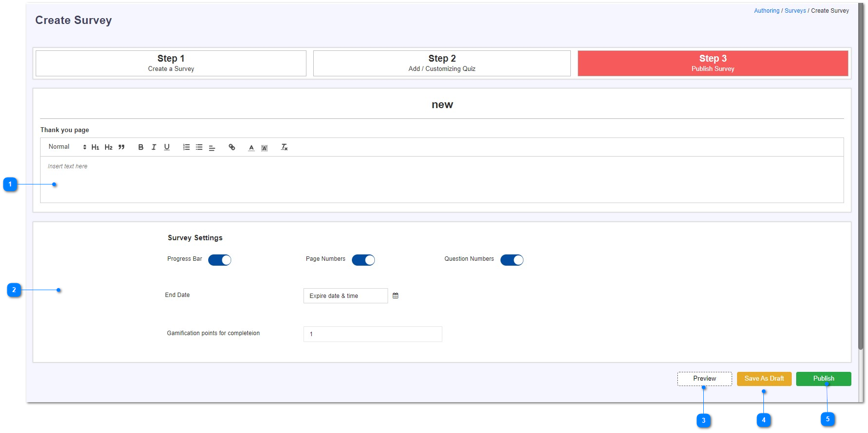Select Step 3 Publish Survey tab
This screenshot has width=868, height=433.
pyautogui.click(x=713, y=63)
